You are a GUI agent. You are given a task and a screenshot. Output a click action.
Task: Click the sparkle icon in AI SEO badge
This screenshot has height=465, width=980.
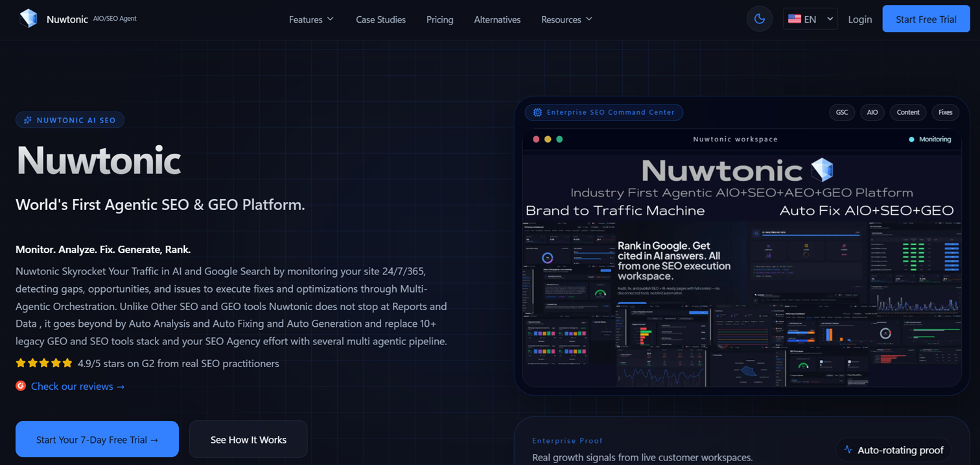pyautogui.click(x=28, y=120)
